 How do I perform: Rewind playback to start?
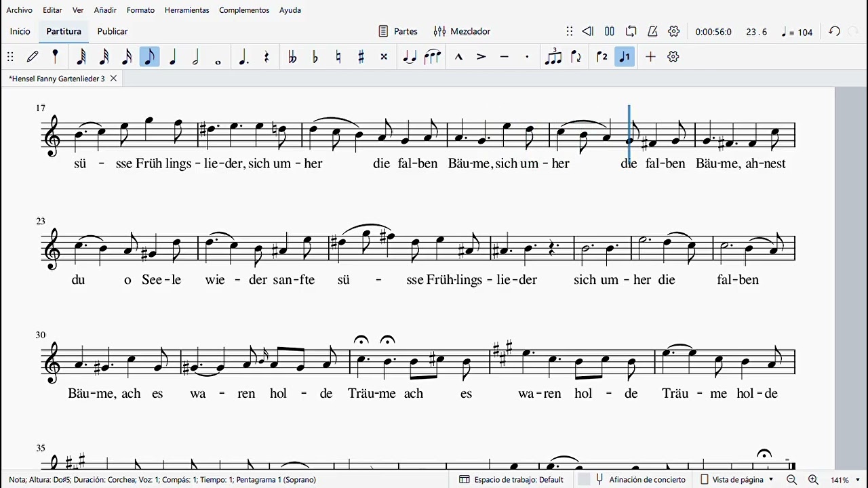[x=588, y=31]
